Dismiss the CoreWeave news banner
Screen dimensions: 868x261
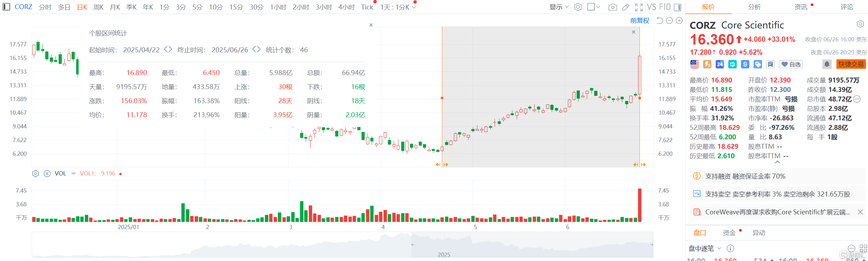coord(860,212)
